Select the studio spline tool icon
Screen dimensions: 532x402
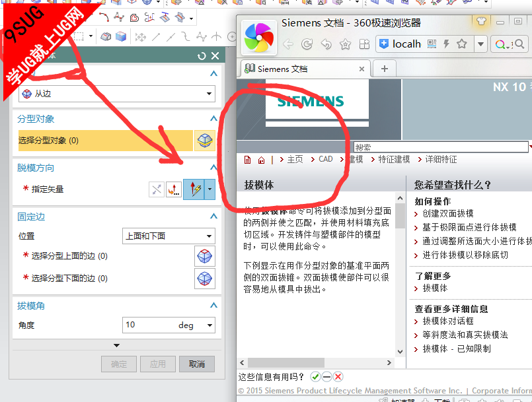pyautogui.click(x=119, y=17)
